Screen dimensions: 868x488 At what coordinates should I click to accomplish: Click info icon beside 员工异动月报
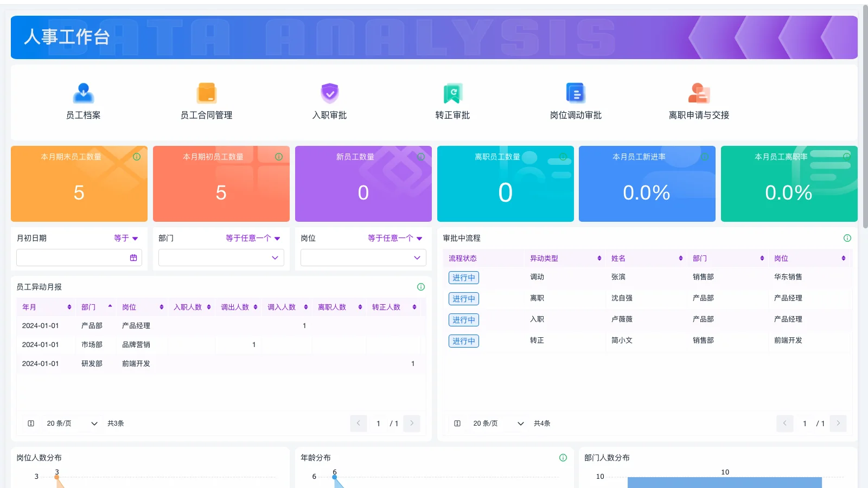[x=420, y=287]
